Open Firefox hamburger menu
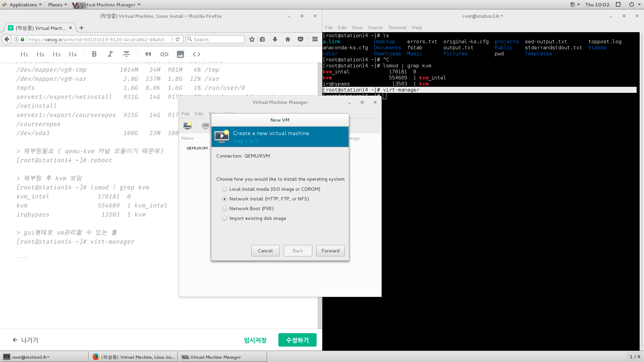This screenshot has height=362, width=644. click(315, 39)
